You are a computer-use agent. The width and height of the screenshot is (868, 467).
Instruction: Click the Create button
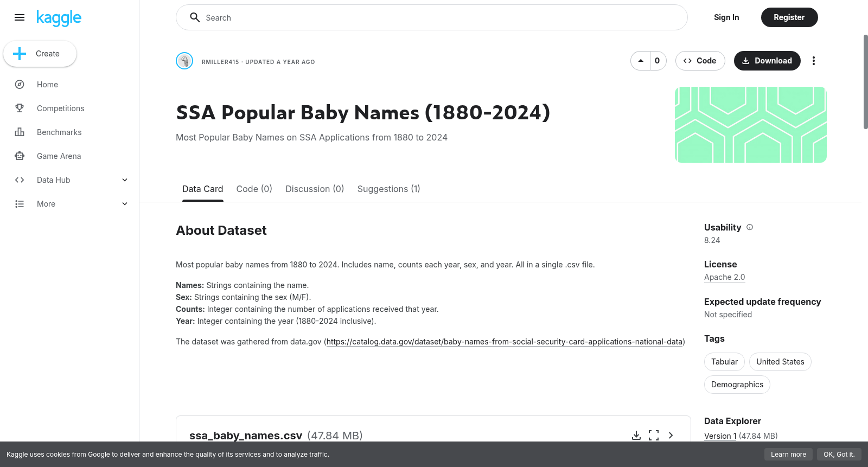40,54
